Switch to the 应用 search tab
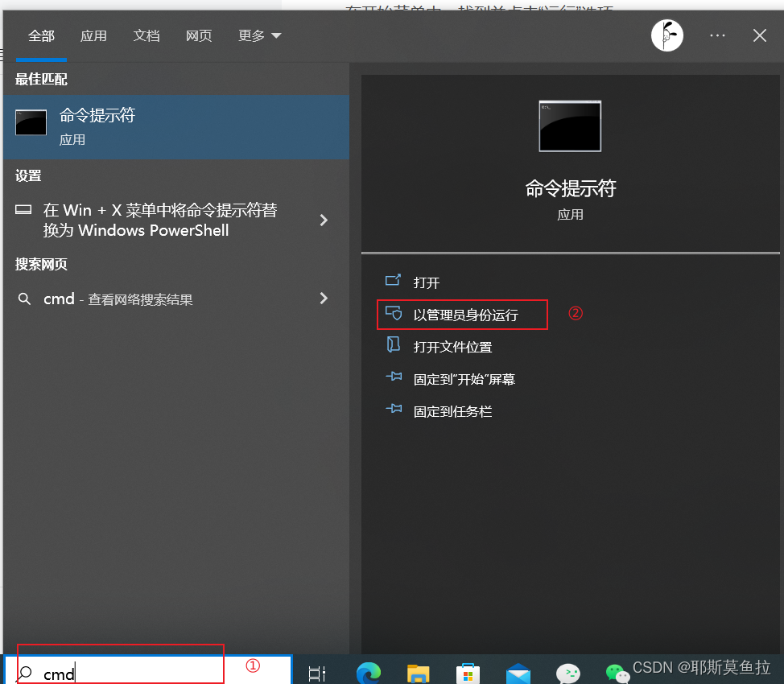Viewport: 784px width, 684px height. click(93, 36)
